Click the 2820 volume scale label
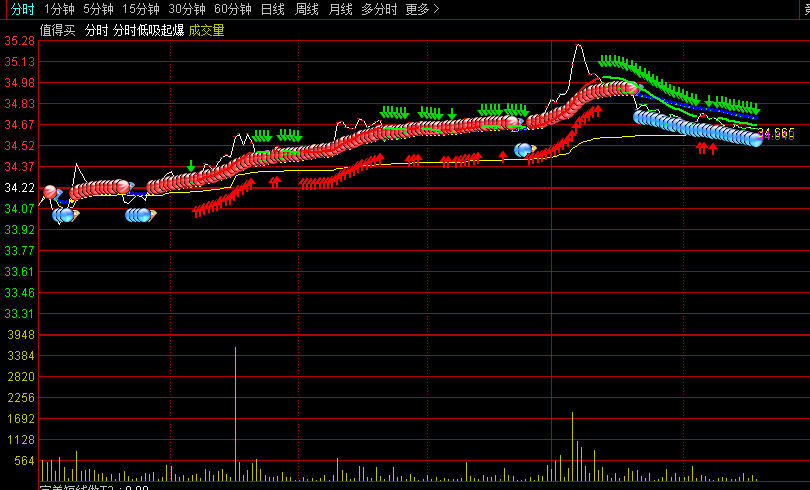Viewport: 810px width, 490px height. point(21,377)
